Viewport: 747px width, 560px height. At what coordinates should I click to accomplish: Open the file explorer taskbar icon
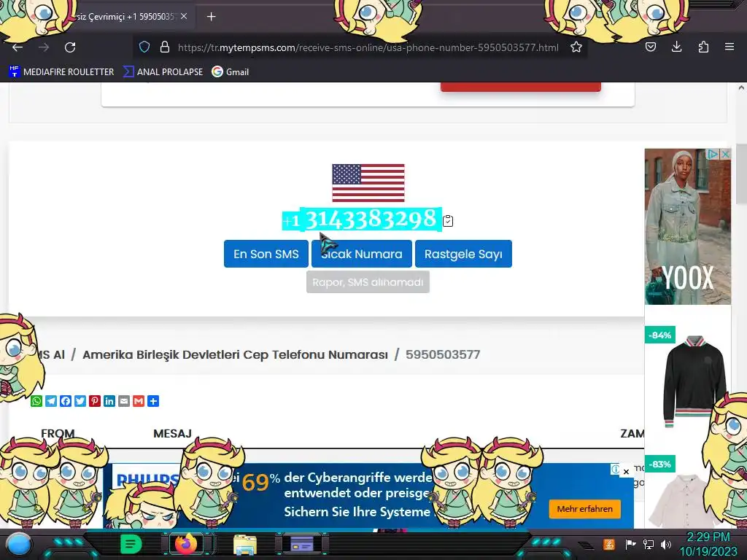(245, 544)
